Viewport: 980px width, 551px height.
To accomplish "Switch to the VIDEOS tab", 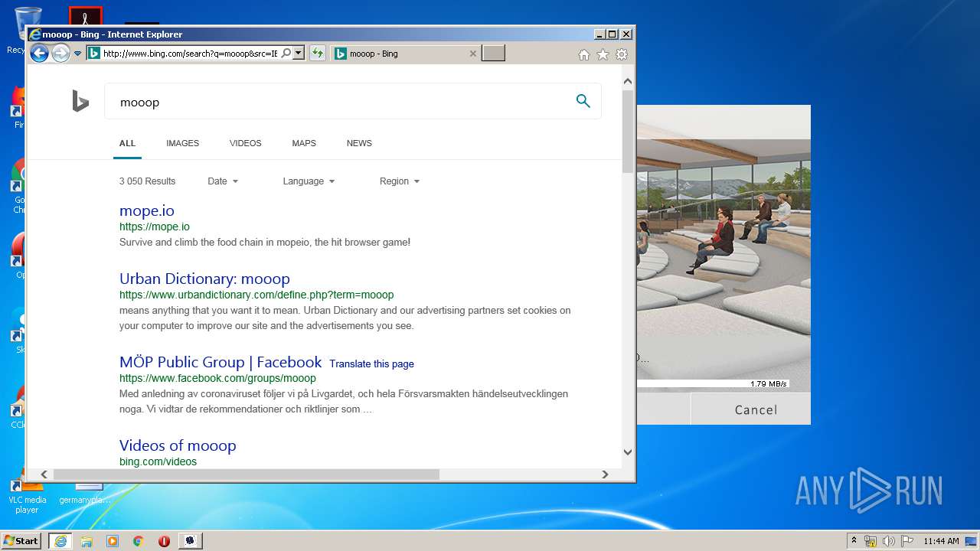I will point(245,143).
